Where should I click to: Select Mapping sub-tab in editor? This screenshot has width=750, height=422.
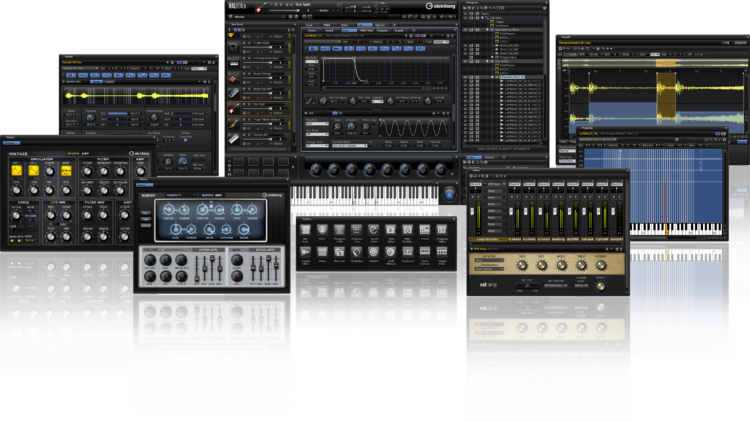383,31
